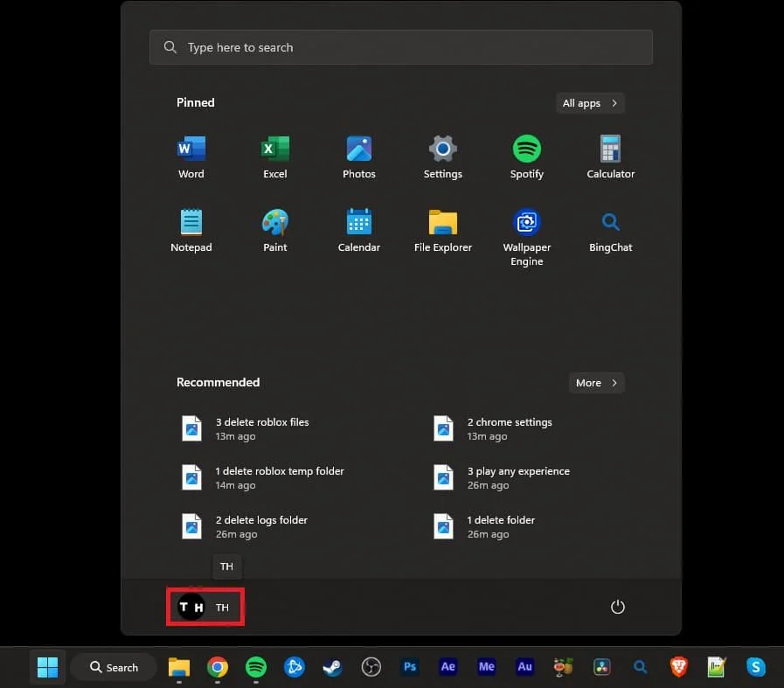Click the search input field
Image resolution: width=784 pixels, height=688 pixels.
point(401,46)
